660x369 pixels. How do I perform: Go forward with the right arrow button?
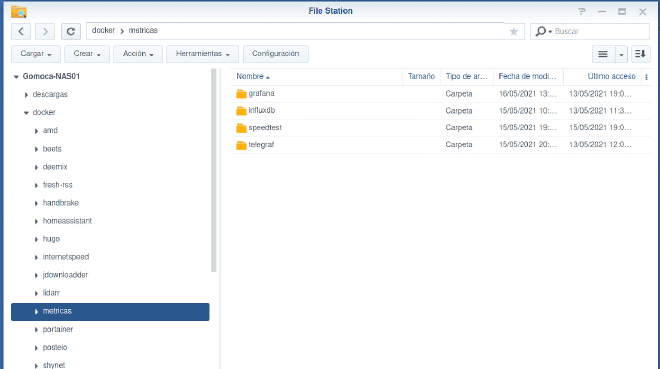45,31
